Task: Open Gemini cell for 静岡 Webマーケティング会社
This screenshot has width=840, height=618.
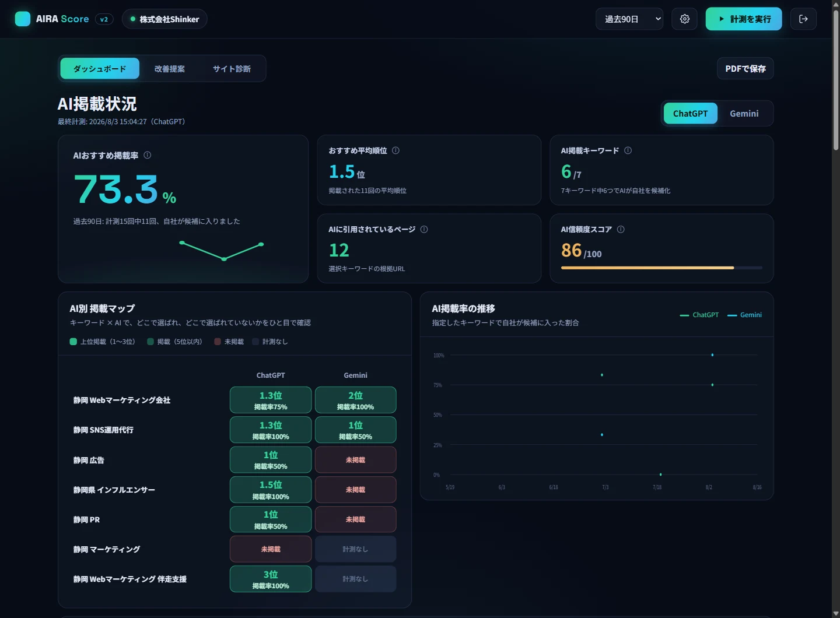Action: [356, 401]
